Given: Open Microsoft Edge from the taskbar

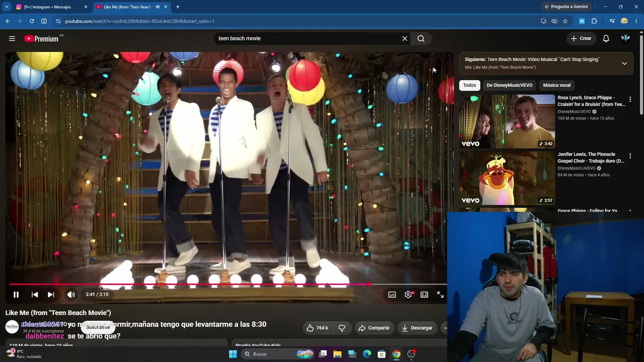Looking at the screenshot, I should pyautogui.click(x=367, y=354).
